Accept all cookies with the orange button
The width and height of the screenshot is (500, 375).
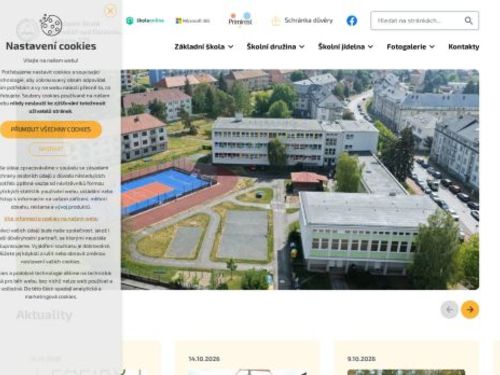[x=51, y=129]
